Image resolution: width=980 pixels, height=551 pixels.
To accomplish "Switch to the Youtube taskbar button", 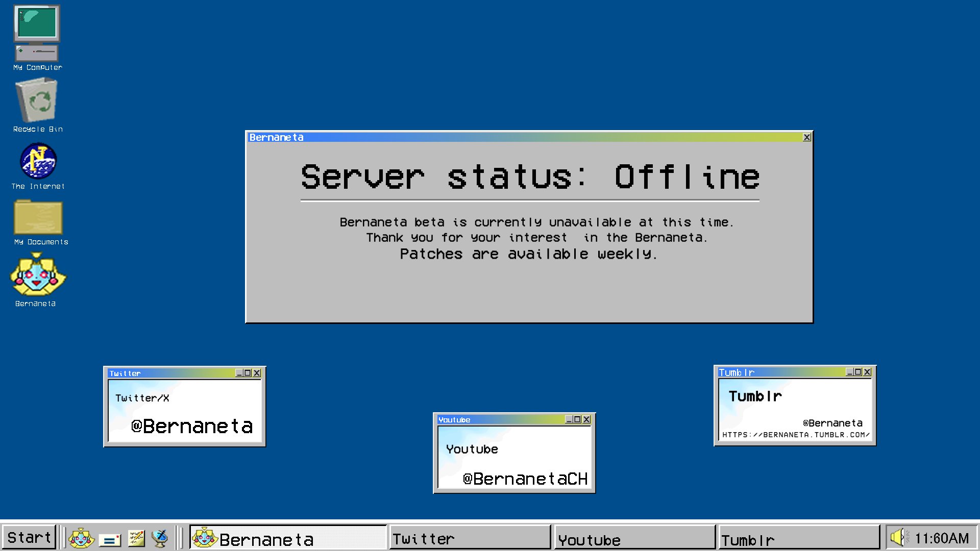I will [634, 538].
